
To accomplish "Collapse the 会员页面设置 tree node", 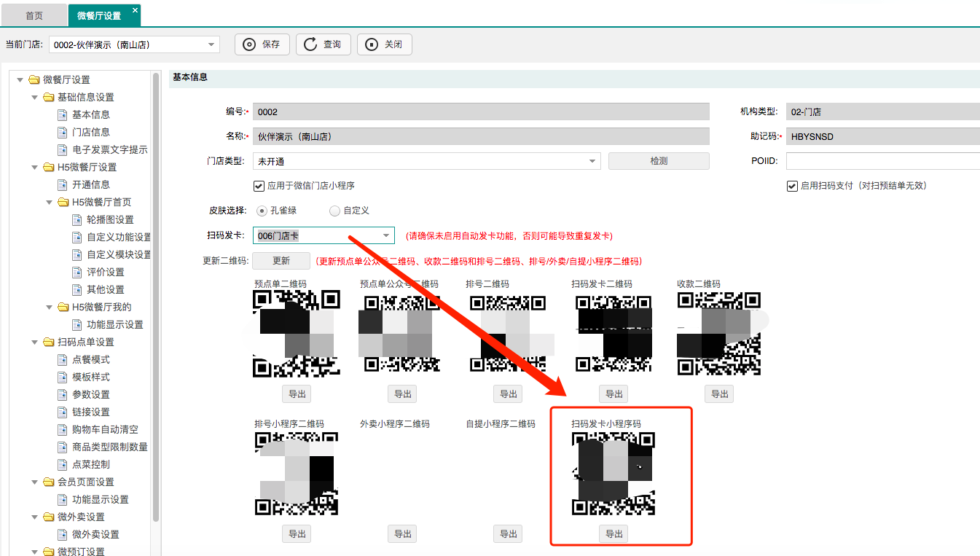I will (x=34, y=482).
